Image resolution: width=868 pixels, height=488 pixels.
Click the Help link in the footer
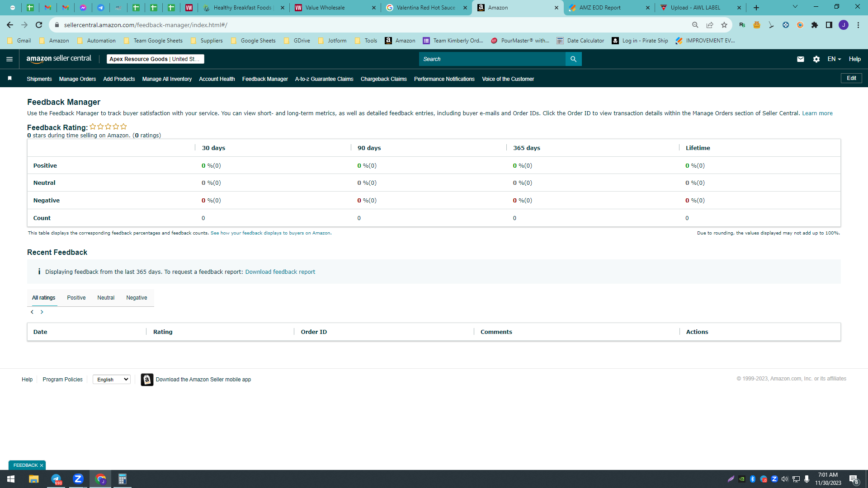click(x=27, y=380)
